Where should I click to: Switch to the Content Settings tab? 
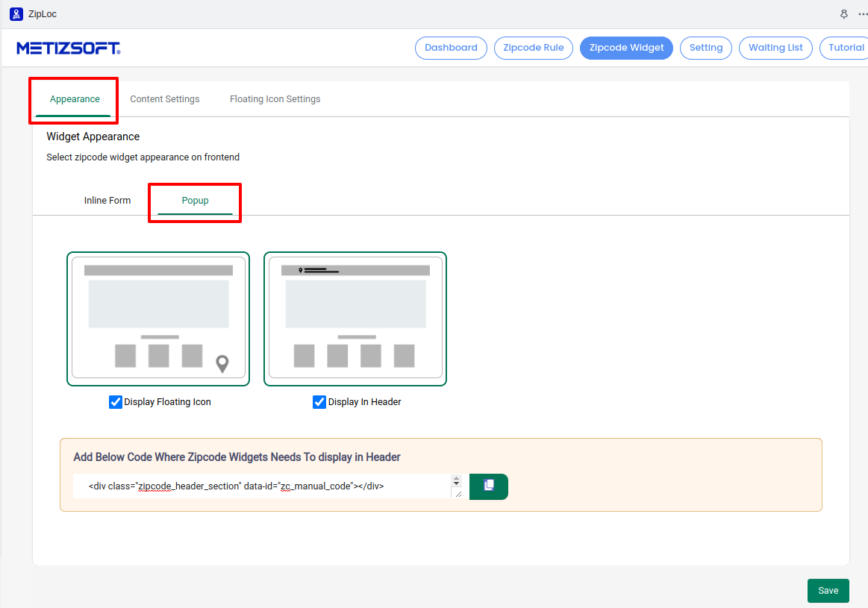coord(165,99)
